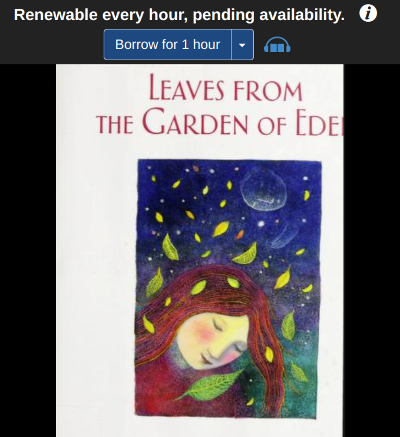The image size is (400, 437).
Task: Click the white space below cover illustration
Action: (x=200, y=428)
